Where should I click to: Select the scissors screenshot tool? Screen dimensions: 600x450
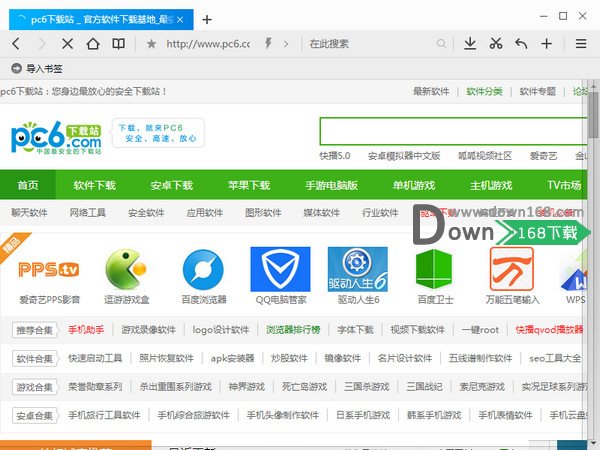click(x=496, y=44)
